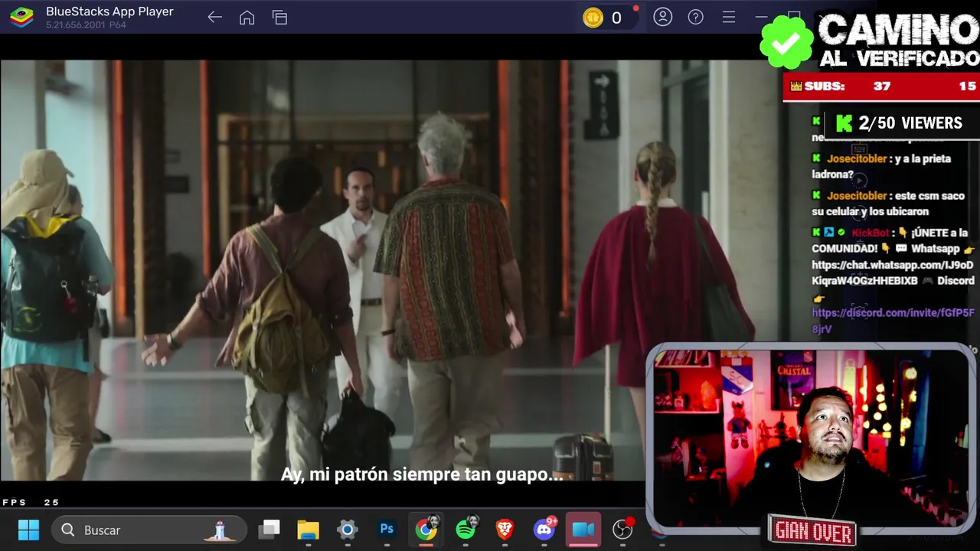Click the BlueStacks App Player title text

109,11
